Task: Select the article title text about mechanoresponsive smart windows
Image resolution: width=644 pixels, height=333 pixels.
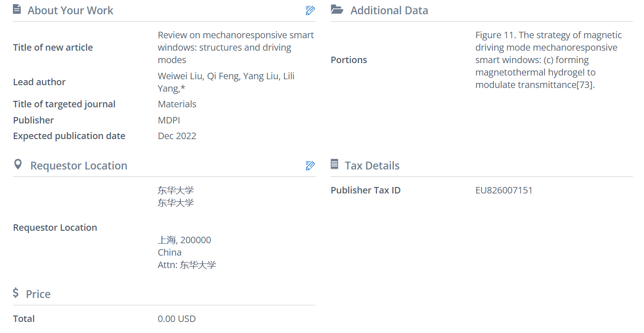Action: pyautogui.click(x=235, y=47)
